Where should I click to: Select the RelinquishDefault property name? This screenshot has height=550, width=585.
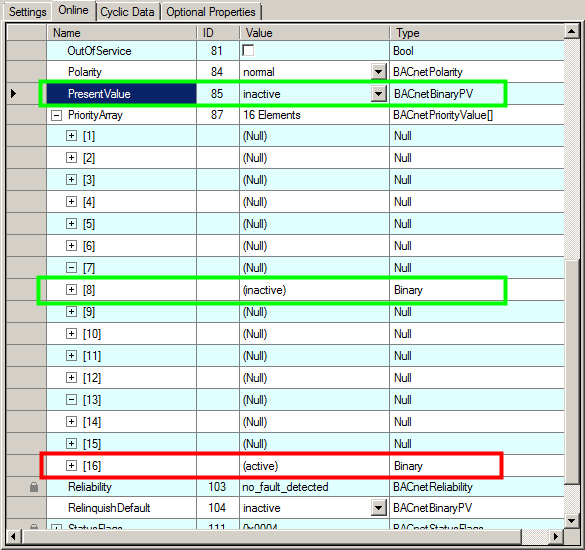[x=109, y=508]
